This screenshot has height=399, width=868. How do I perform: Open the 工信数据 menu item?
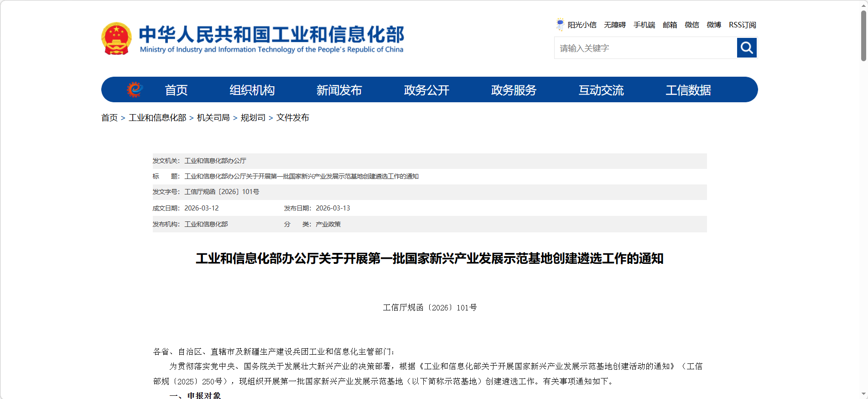point(688,90)
